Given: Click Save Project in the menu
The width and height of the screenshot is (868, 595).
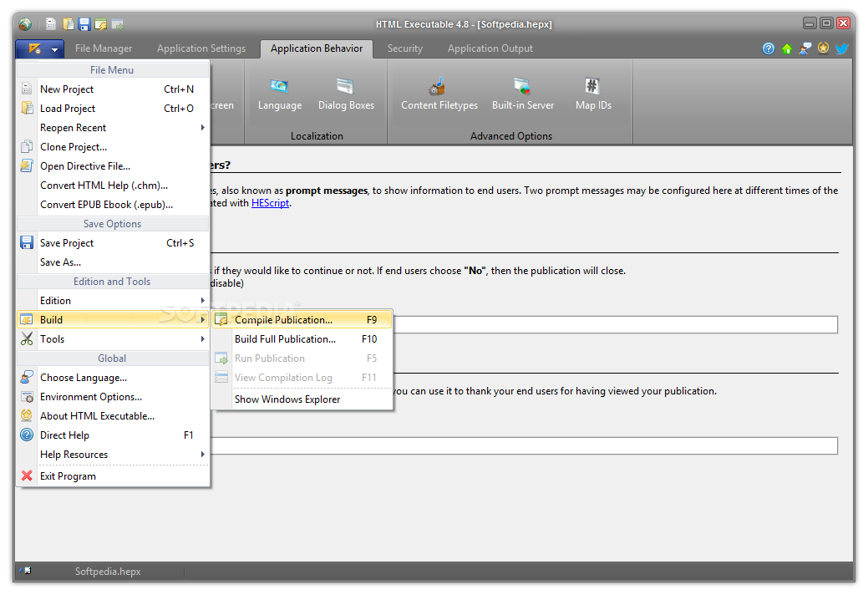Looking at the screenshot, I should pyautogui.click(x=113, y=243).
